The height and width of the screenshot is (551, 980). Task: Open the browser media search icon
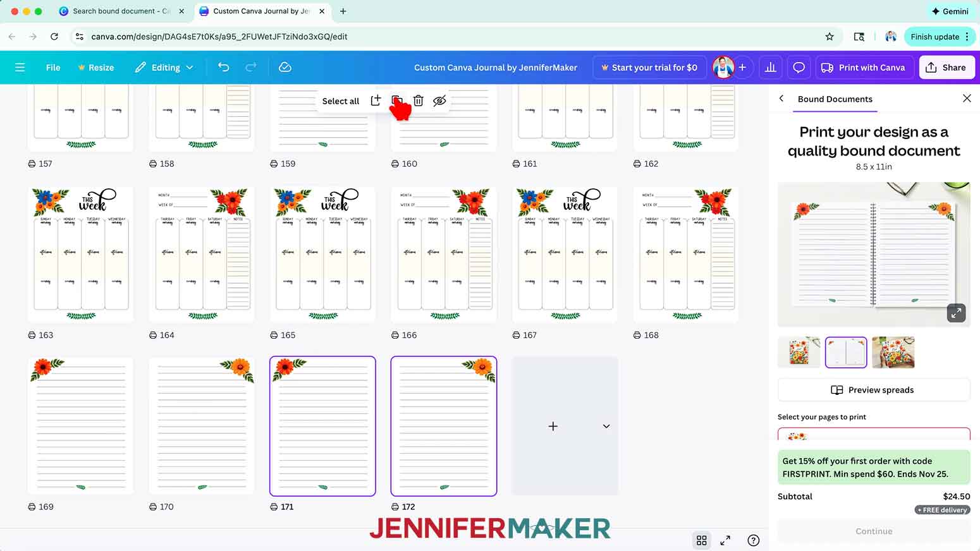(x=859, y=37)
